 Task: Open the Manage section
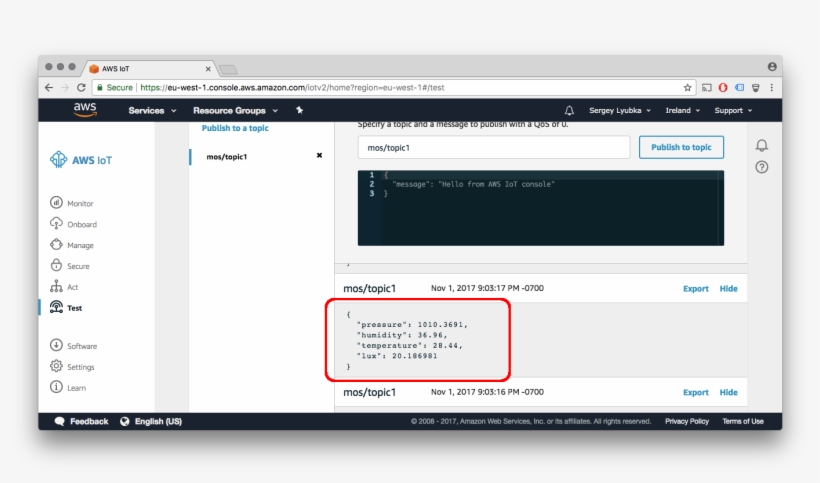pos(80,245)
